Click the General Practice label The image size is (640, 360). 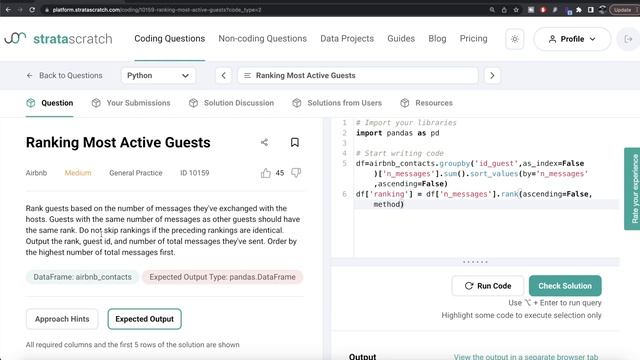click(x=136, y=173)
